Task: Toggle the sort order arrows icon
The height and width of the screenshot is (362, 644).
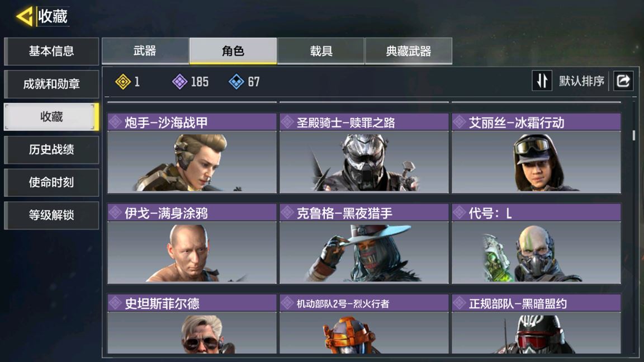Action: pos(542,81)
